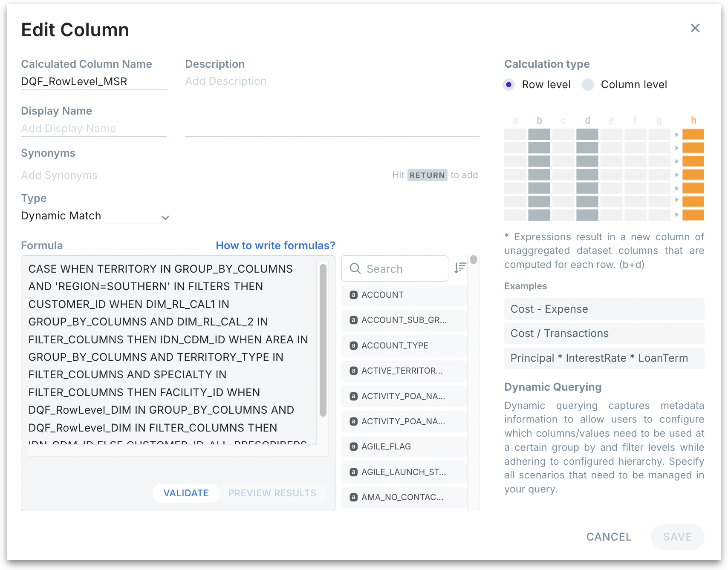The height and width of the screenshot is (570, 728).
Task: Click the type icon next to ACCOUNT
Action: [353, 295]
